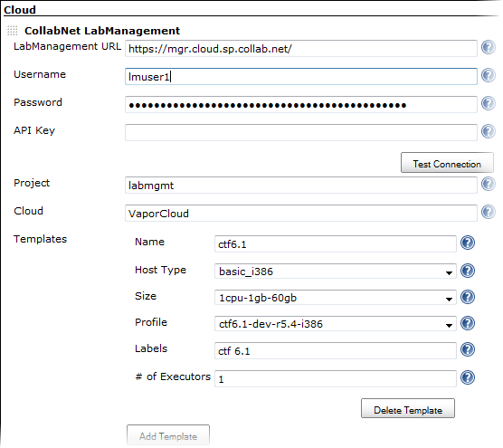The image size is (503, 448).
Task: Click help icon for template Name
Action: (x=468, y=243)
